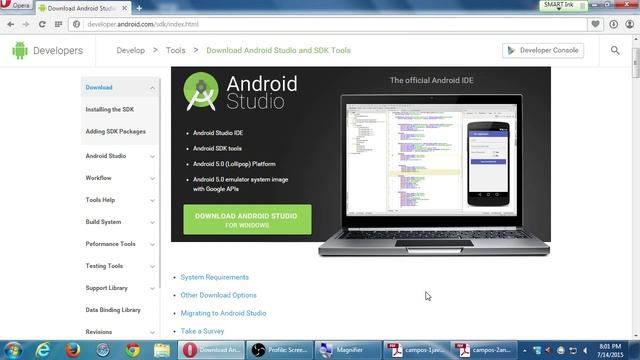Bookmark page with heart icon

coord(596,24)
